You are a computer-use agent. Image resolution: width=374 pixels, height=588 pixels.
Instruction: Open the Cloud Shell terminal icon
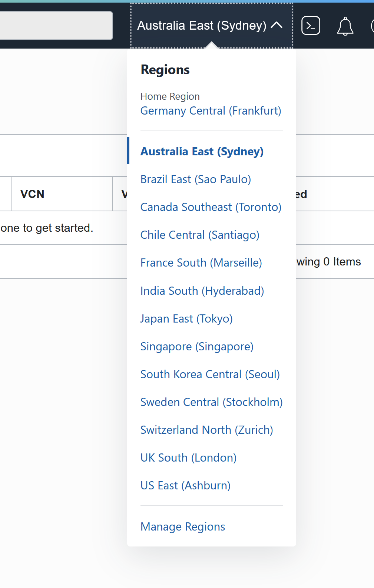pyautogui.click(x=311, y=26)
